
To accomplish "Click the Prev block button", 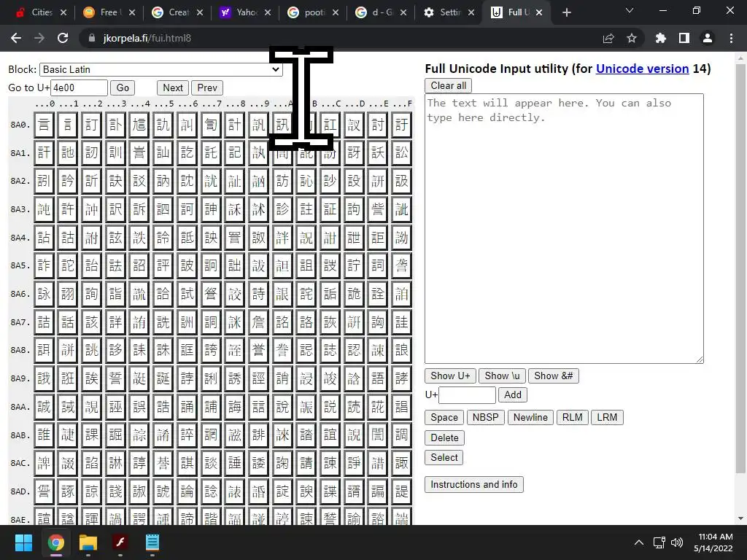I will pos(206,87).
